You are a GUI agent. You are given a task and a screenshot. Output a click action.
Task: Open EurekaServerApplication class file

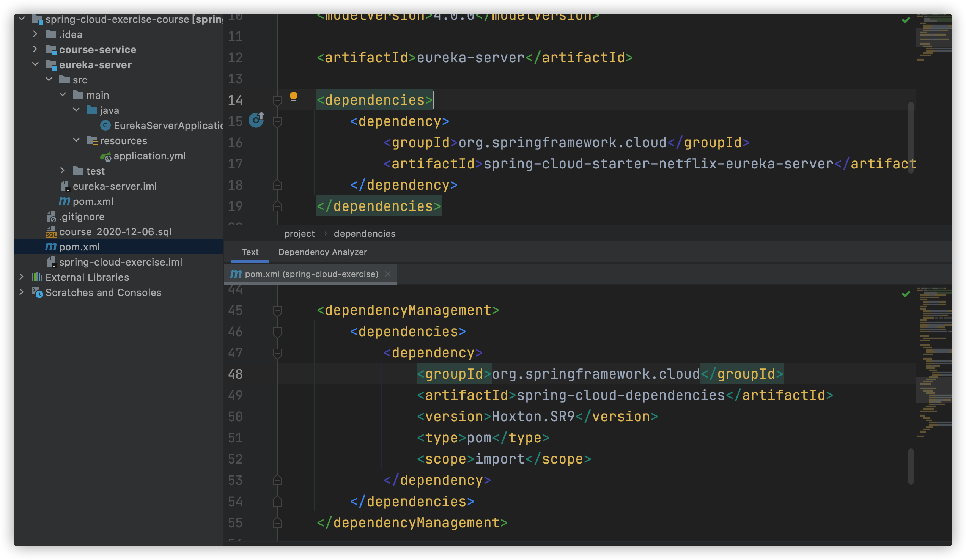168,125
